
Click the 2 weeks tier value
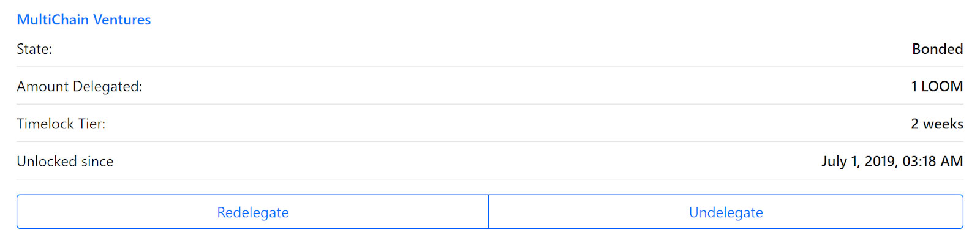tap(937, 124)
